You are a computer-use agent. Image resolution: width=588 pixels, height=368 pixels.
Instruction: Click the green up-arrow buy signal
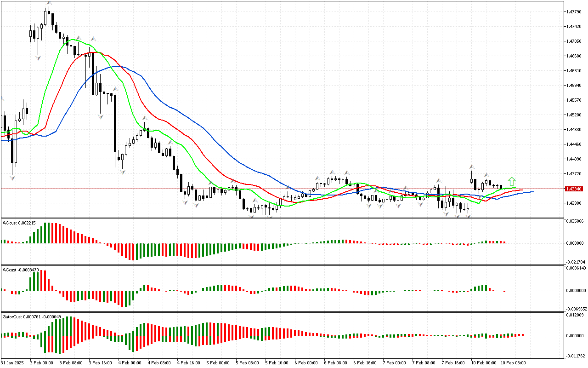(512, 181)
